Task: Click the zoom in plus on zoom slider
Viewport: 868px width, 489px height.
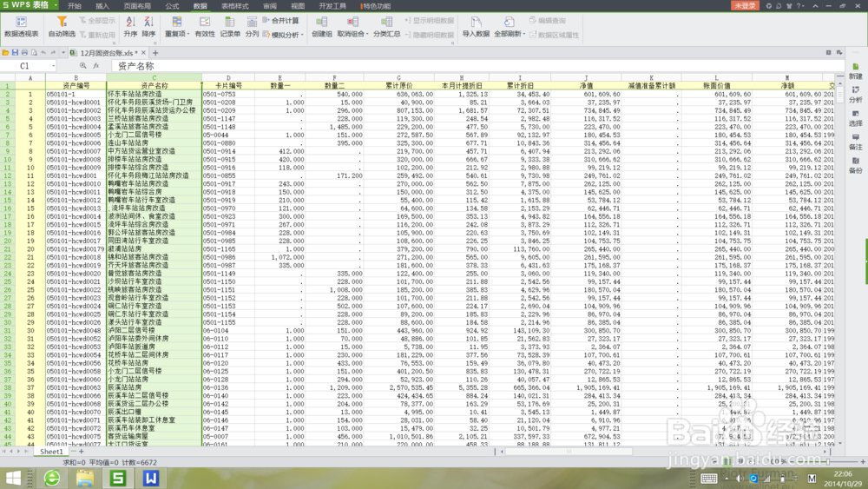Action: point(863,461)
